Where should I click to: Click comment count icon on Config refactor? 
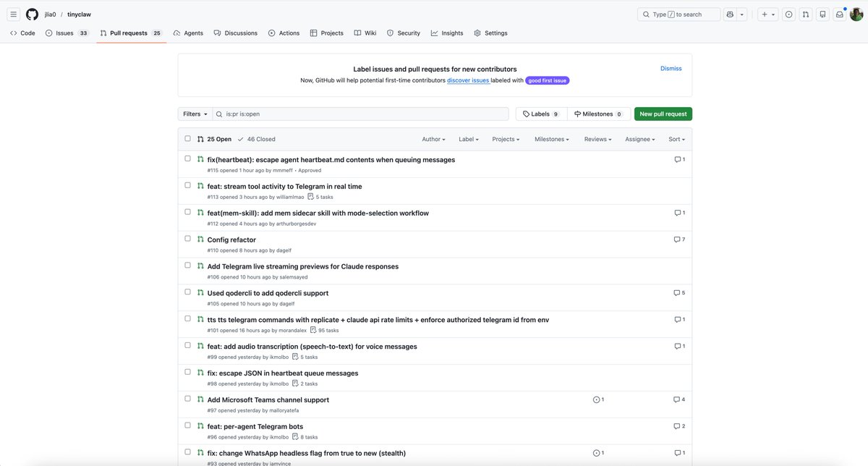point(677,240)
